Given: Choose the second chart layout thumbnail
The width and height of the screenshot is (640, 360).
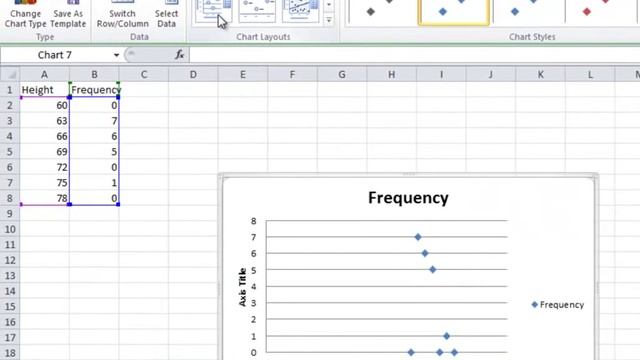Looking at the screenshot, I should (x=257, y=11).
